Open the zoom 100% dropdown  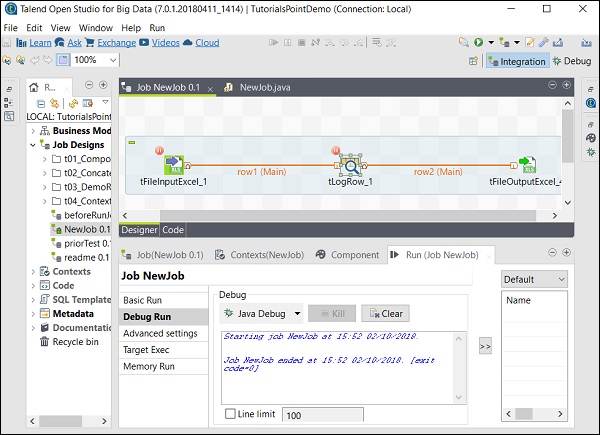coord(113,60)
